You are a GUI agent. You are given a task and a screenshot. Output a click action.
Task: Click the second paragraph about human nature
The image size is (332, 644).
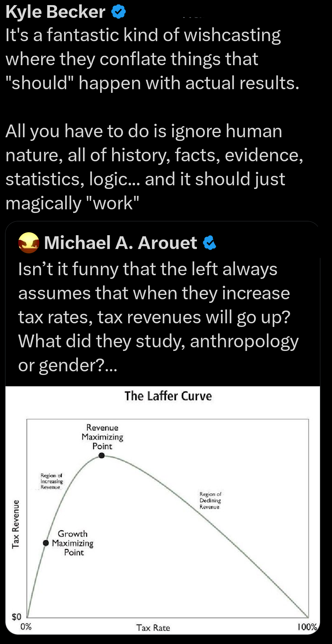[154, 167]
